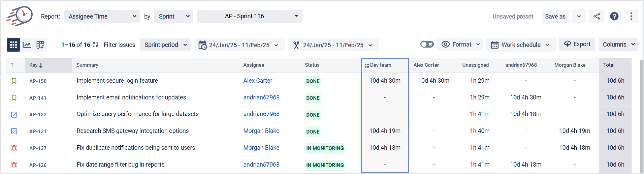Viewport: 644px width, 174px height.
Task: Click the share icon
Action: 596,17
